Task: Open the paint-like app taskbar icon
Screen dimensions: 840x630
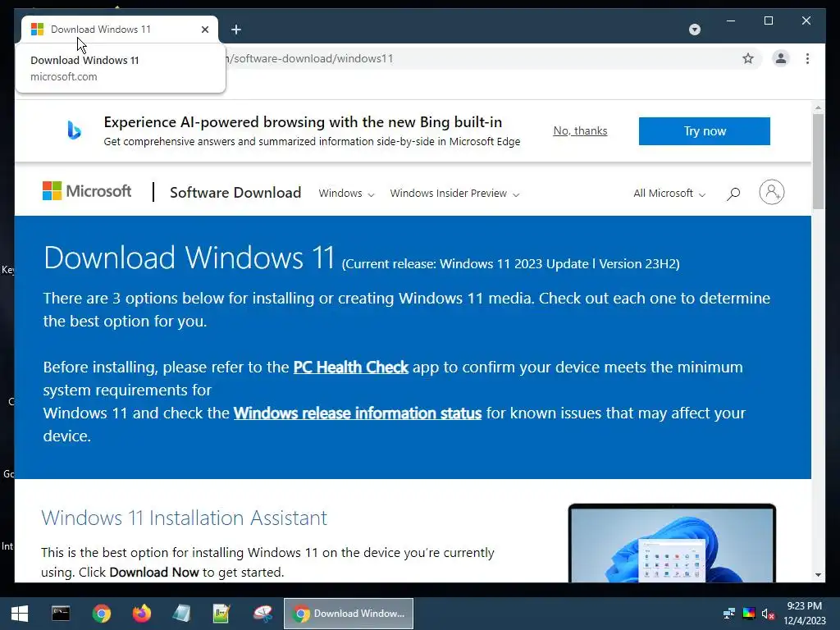Action: tap(262, 614)
